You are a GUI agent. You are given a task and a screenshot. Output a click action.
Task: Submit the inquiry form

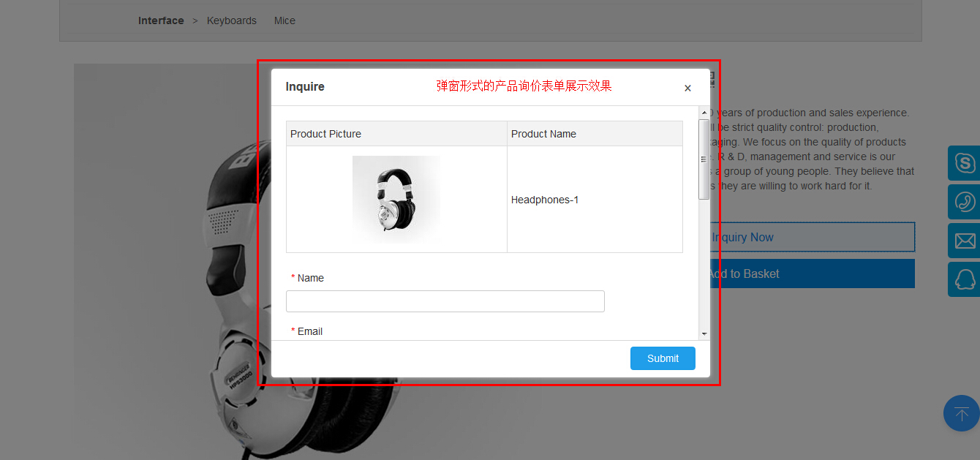point(663,358)
